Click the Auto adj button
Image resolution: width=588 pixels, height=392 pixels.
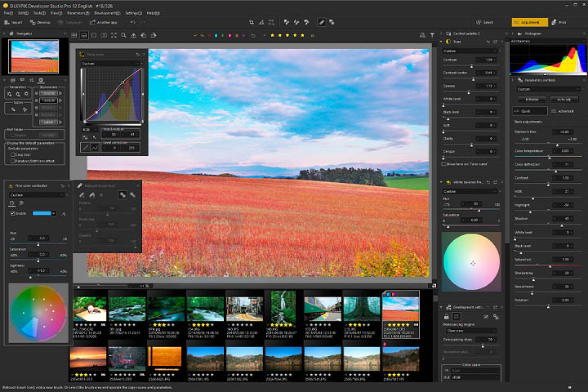point(563,100)
